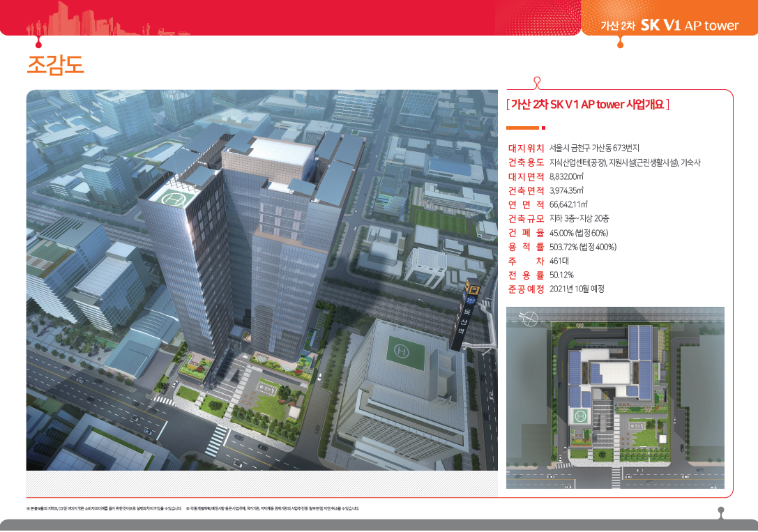Click the 건폐율 label
Screen dimensions: 758x532
point(526,233)
